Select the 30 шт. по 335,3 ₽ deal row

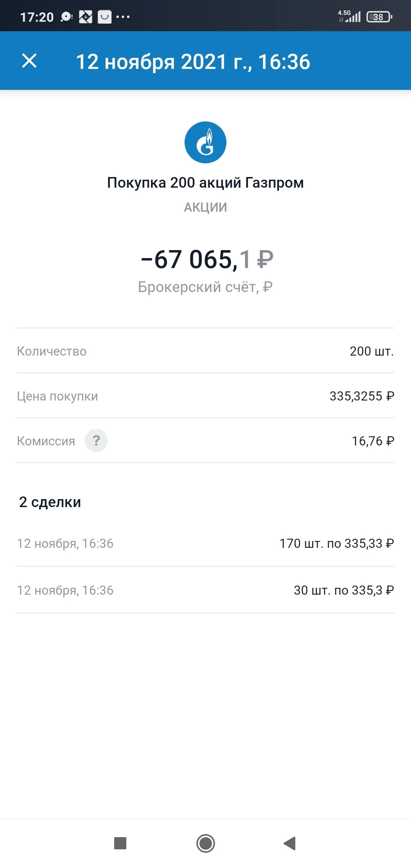[x=205, y=590]
